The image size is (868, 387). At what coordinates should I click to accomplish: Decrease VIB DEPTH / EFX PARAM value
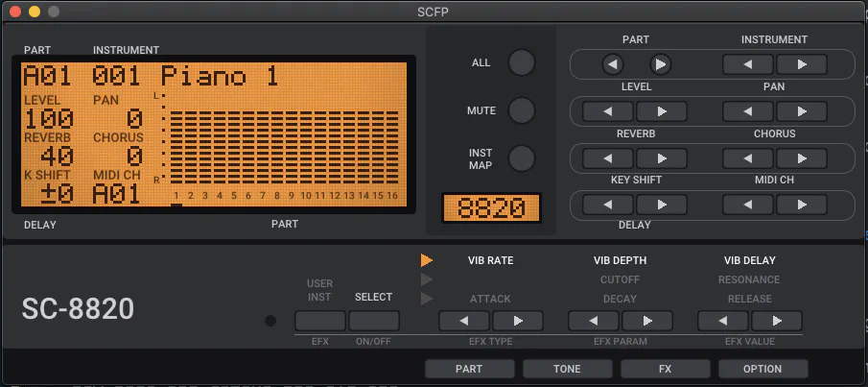click(594, 321)
